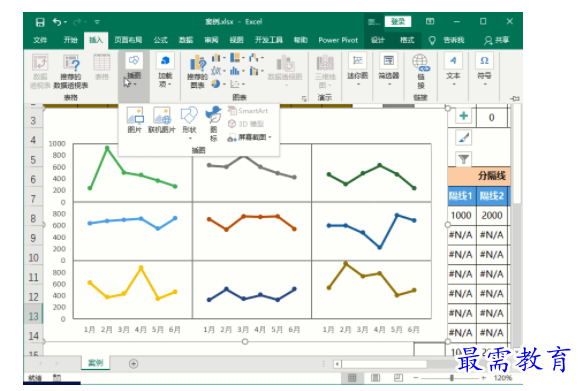
Task: Select the 隔线1 header cell
Action: (461, 196)
